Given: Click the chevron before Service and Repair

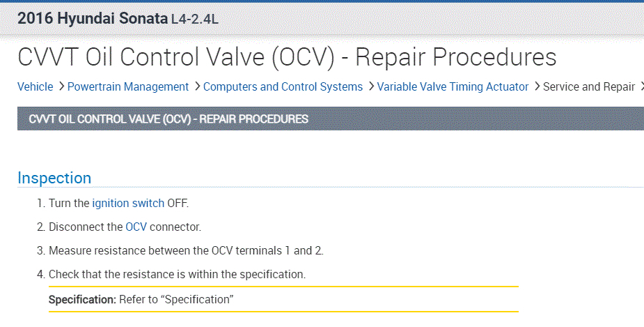Looking at the screenshot, I should click(537, 86).
